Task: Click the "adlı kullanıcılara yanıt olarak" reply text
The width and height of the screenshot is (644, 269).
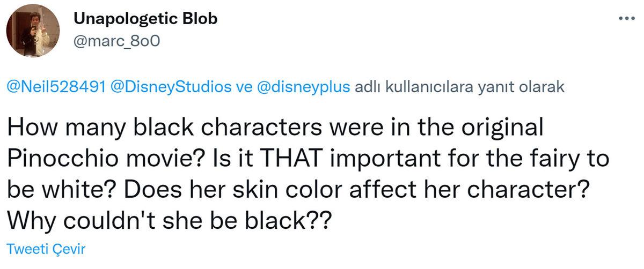Action: click(x=459, y=88)
